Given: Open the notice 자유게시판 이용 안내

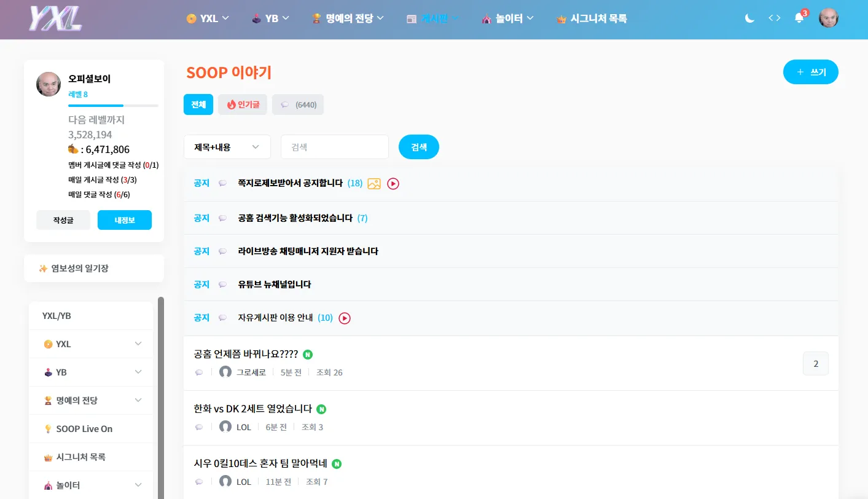Looking at the screenshot, I should (275, 318).
